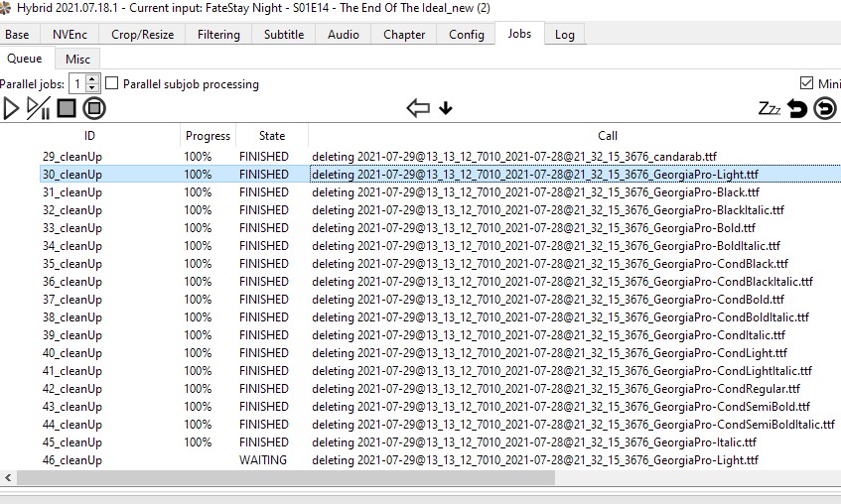
Task: Open the Misc sub-tab
Action: [x=77, y=60]
